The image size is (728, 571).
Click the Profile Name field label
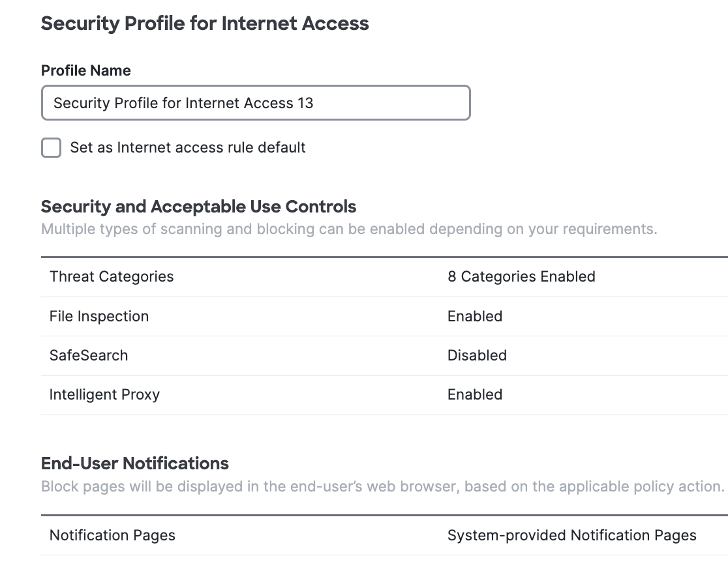(86, 70)
